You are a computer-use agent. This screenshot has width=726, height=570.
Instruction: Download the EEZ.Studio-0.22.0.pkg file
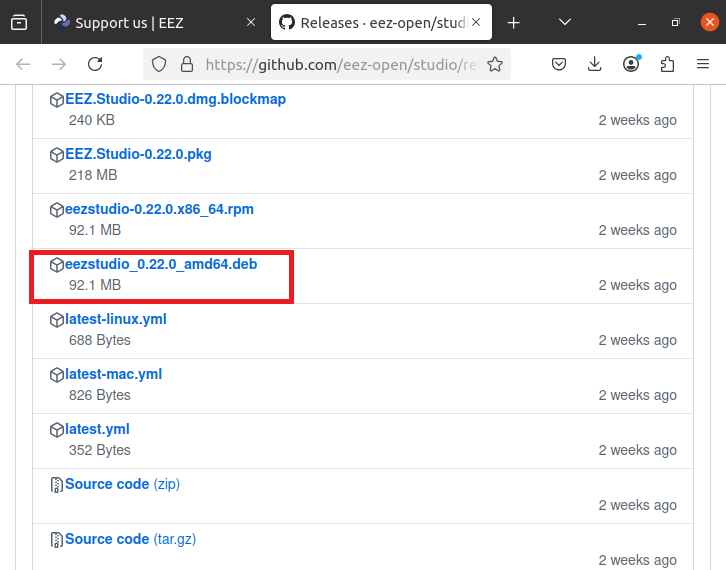click(138, 155)
